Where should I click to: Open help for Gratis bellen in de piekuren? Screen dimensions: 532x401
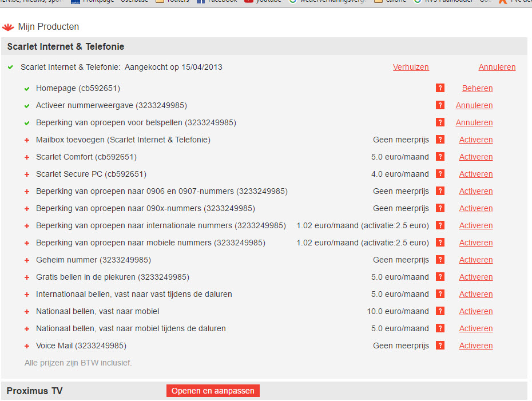[x=440, y=277]
